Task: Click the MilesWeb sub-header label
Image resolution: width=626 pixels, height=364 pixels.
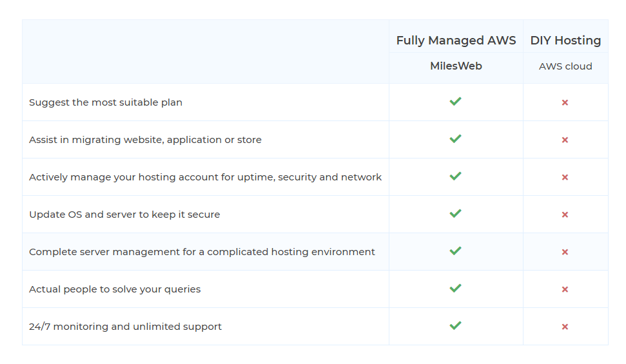Action: 456,66
